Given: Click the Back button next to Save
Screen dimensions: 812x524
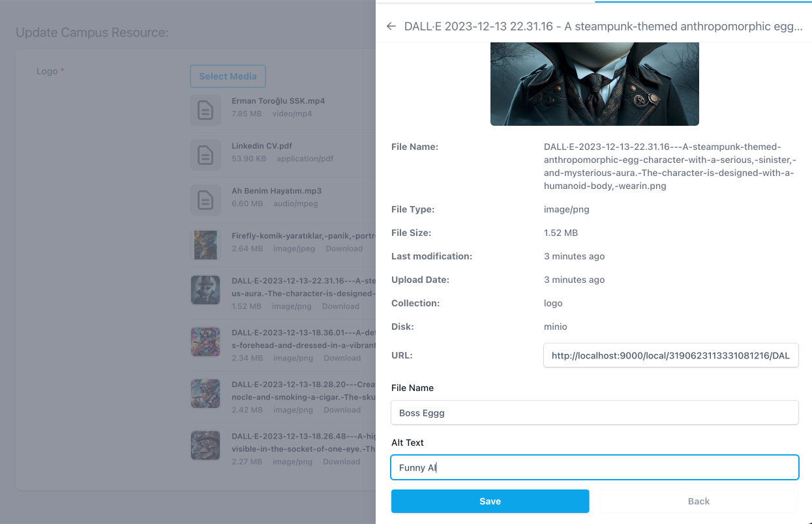Looking at the screenshot, I should click(699, 501).
